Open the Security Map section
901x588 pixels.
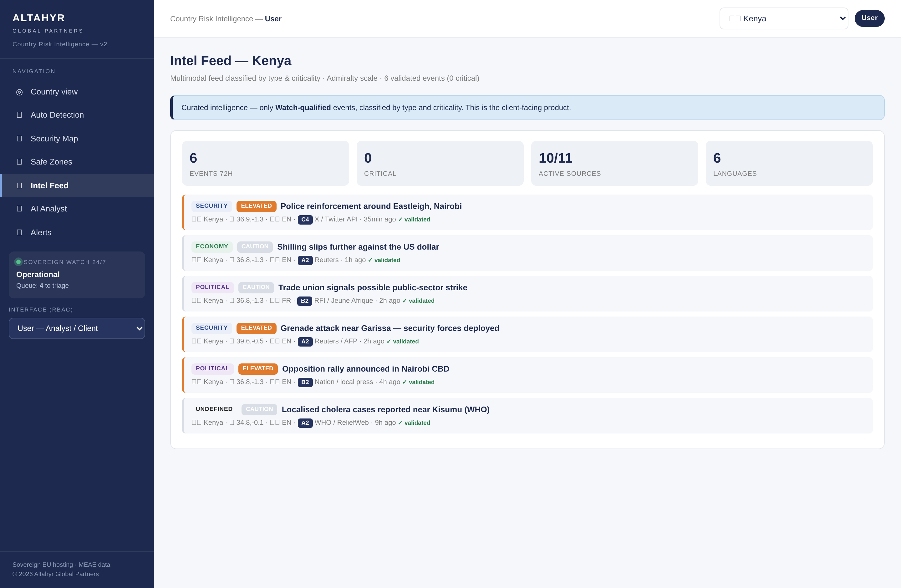[77, 139]
